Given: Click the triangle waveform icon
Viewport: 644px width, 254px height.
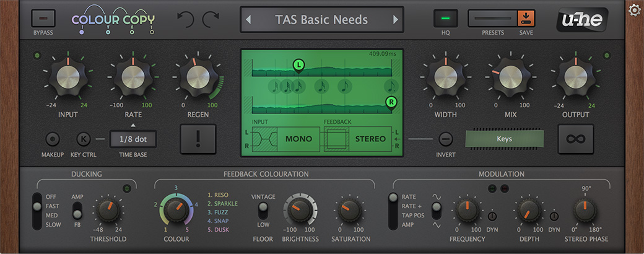Looking at the screenshot, I should click(437, 226).
